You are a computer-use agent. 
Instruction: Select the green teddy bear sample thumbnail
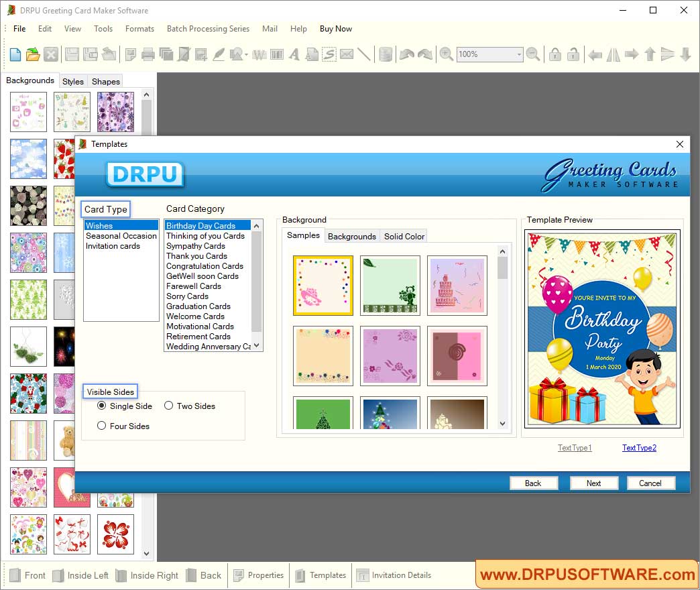point(390,286)
